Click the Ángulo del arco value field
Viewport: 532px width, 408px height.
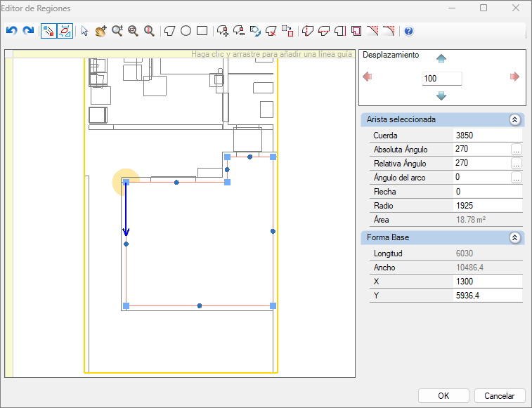(x=481, y=178)
